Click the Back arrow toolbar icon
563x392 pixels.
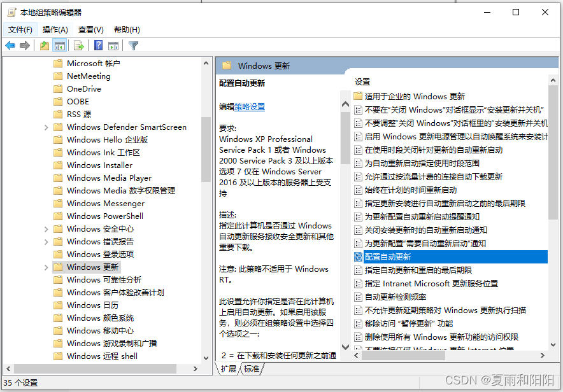tap(10, 46)
